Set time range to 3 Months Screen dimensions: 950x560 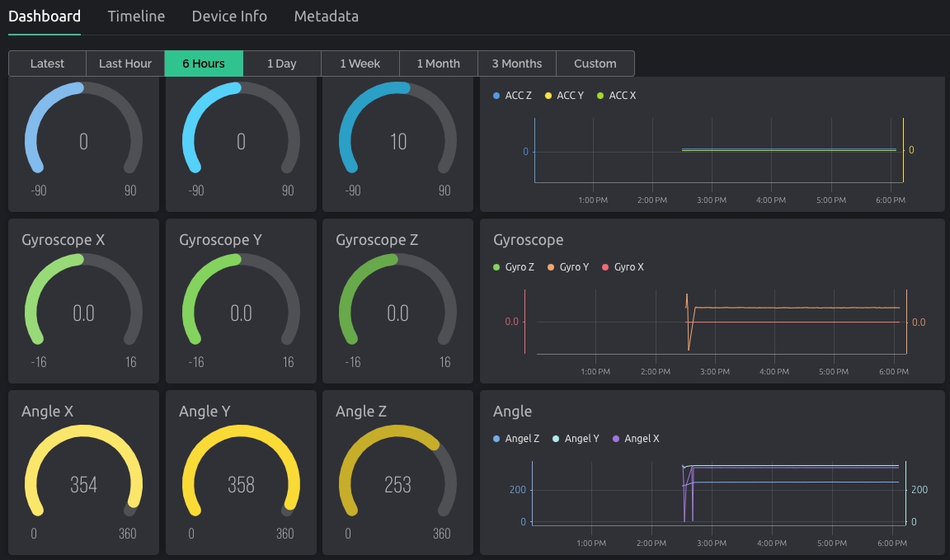point(516,64)
